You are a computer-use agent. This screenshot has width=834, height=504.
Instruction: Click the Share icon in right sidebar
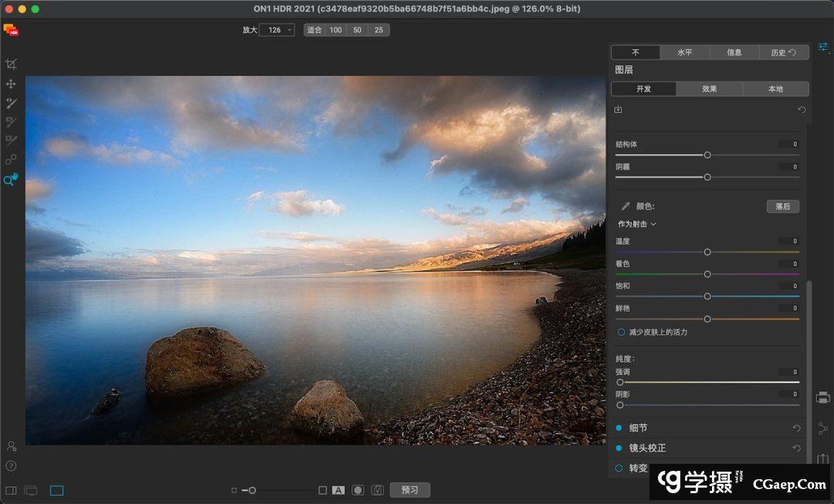coord(822,428)
